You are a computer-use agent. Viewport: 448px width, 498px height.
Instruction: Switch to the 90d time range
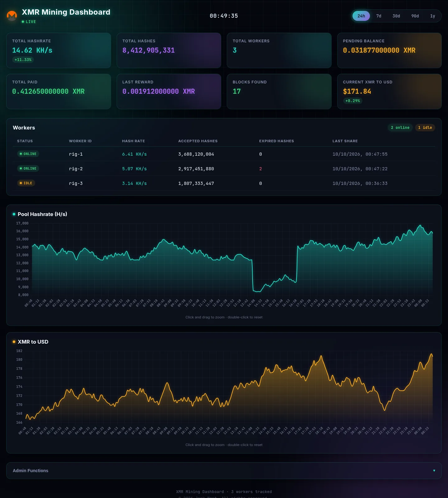click(x=415, y=16)
